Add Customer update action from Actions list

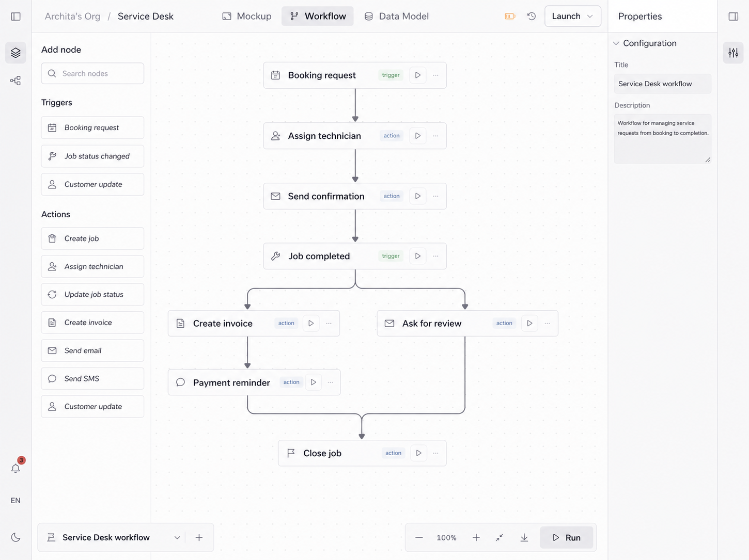tap(92, 406)
